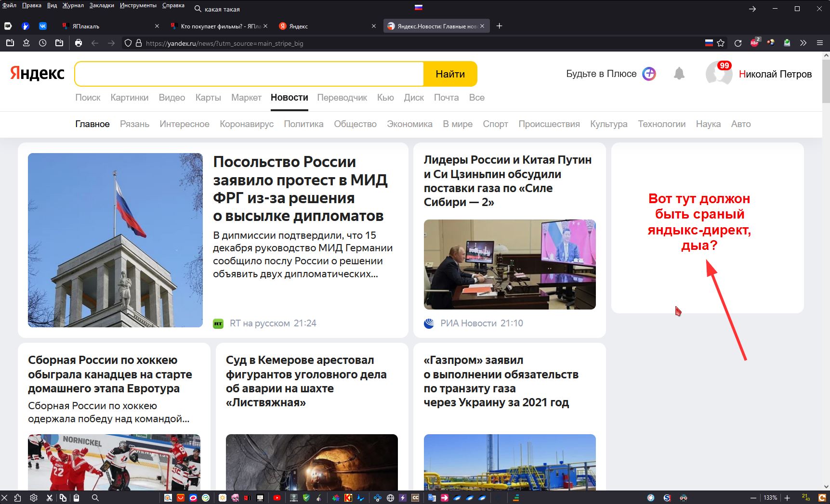Click the РИА Новости source icon
Image resolution: width=830 pixels, height=504 pixels.
tap(429, 323)
